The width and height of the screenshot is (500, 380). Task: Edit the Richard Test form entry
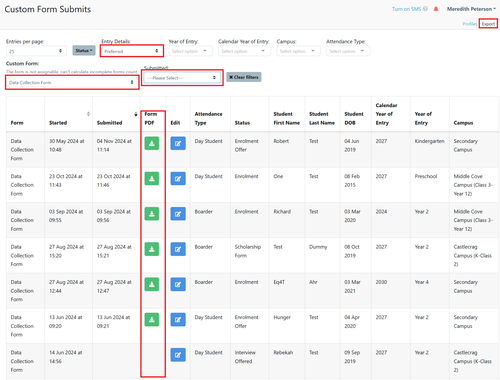point(178,214)
